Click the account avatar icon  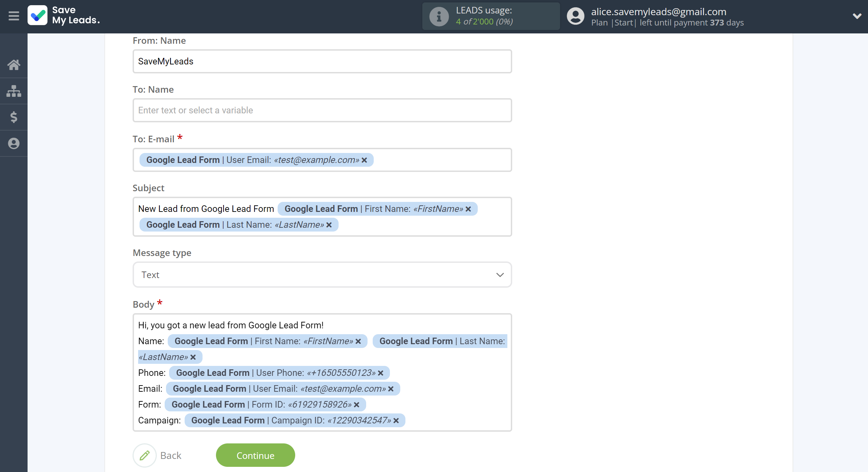(x=575, y=16)
